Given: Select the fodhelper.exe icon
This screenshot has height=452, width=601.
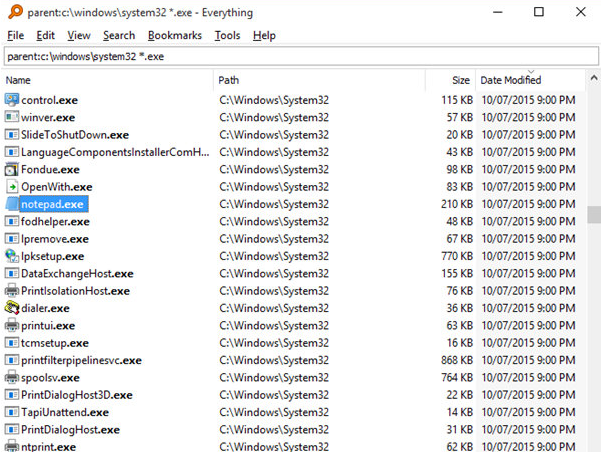Looking at the screenshot, I should click(x=11, y=221).
